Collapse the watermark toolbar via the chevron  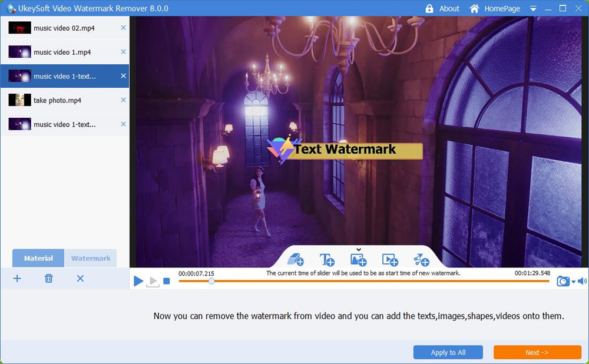point(359,249)
